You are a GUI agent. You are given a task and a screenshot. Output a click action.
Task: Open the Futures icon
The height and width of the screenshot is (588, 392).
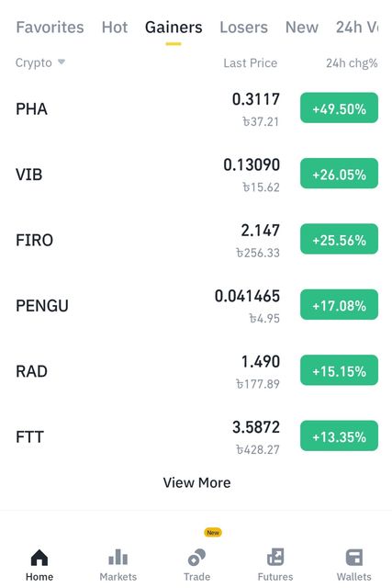coord(275,558)
